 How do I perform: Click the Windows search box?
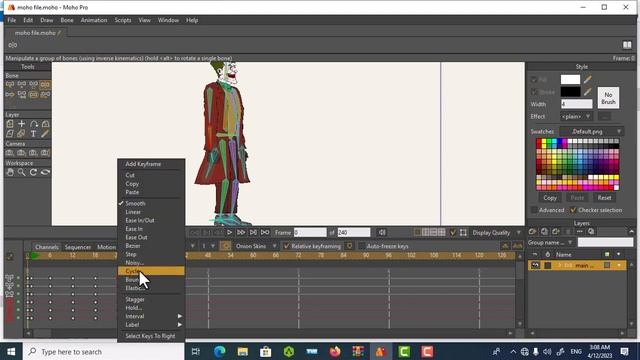coord(104,351)
